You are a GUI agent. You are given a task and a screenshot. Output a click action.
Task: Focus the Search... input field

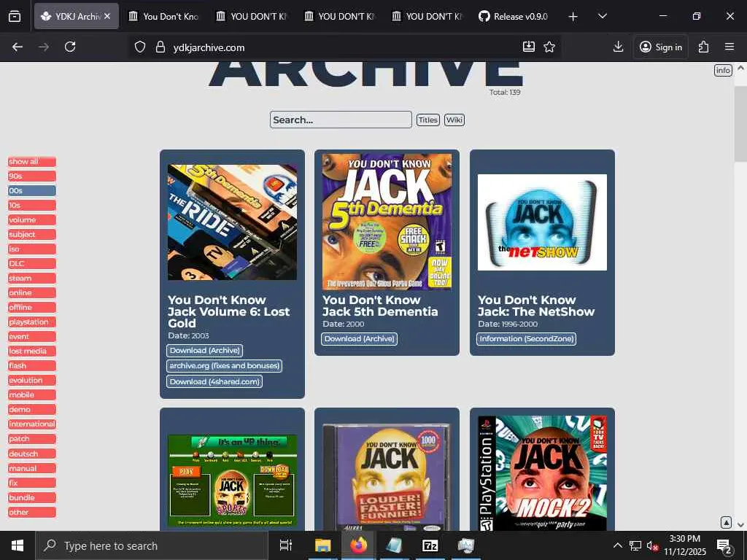341,120
